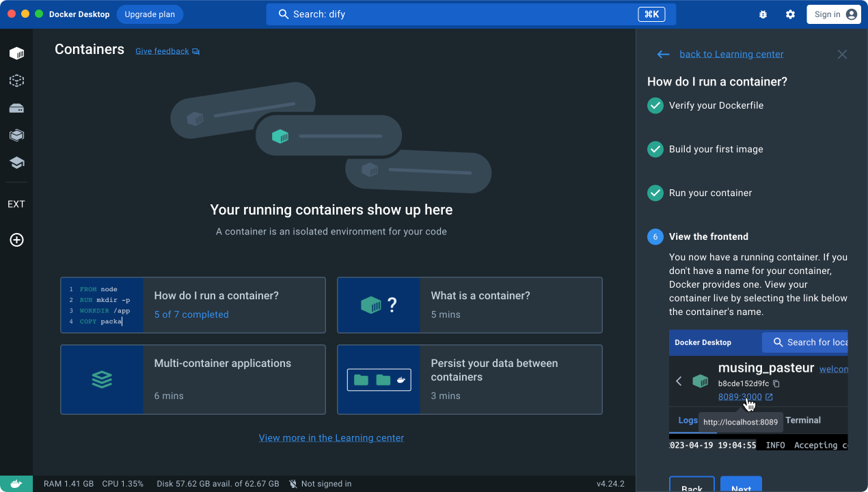
Task: Click the musing_pasteur tutorial screenshot
Action: (x=758, y=391)
